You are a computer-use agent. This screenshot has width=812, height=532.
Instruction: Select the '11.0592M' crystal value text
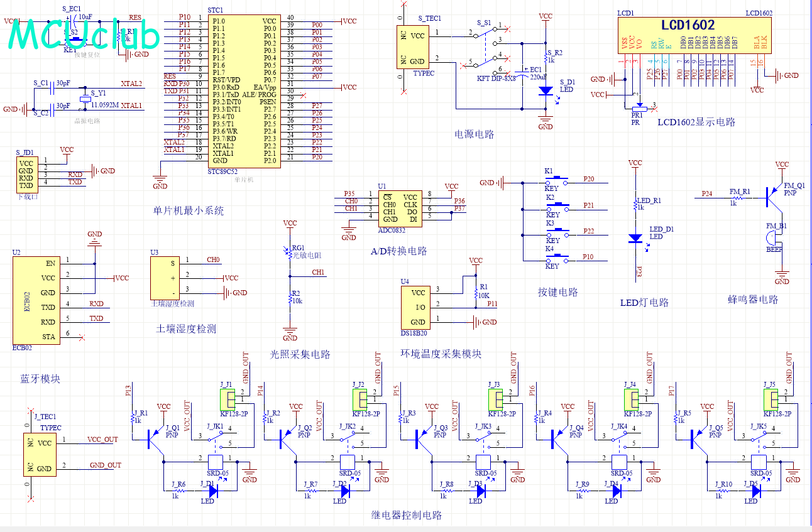pos(104,106)
